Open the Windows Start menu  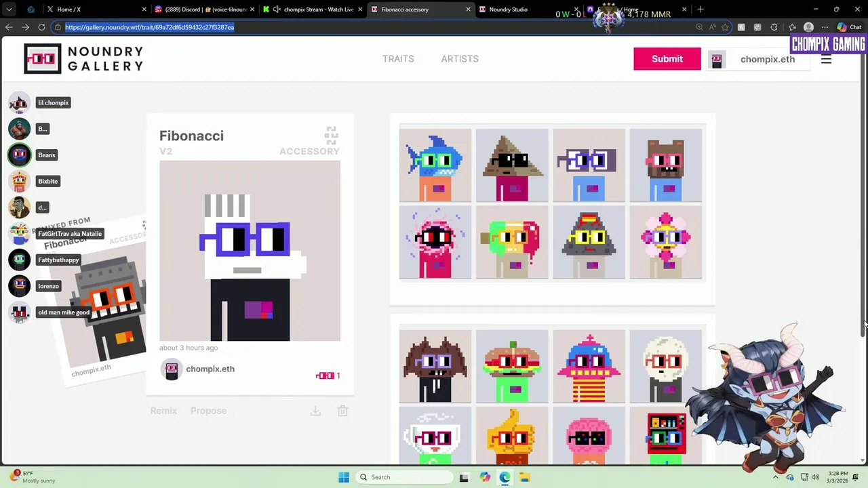344,477
